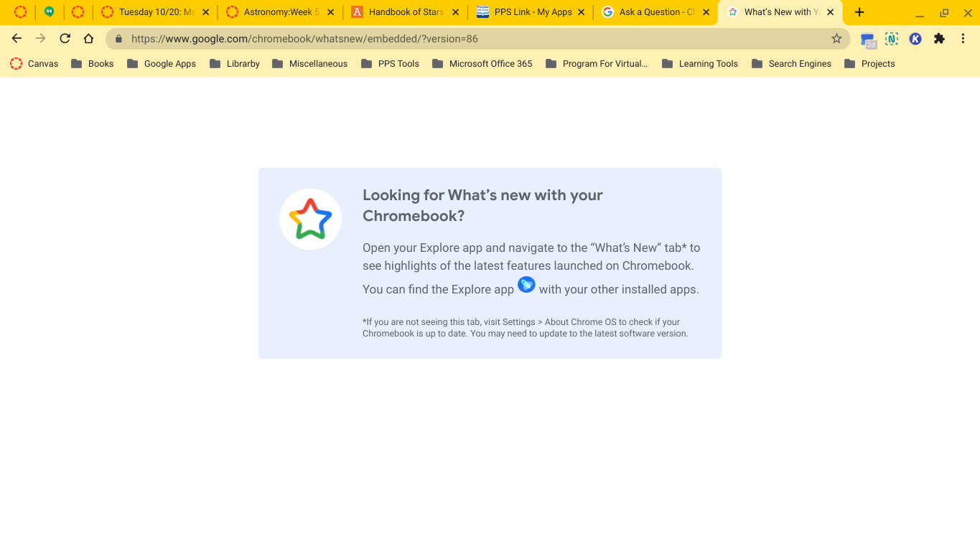Click the teal N extension icon
The width and height of the screenshot is (980, 551).
click(x=891, y=38)
